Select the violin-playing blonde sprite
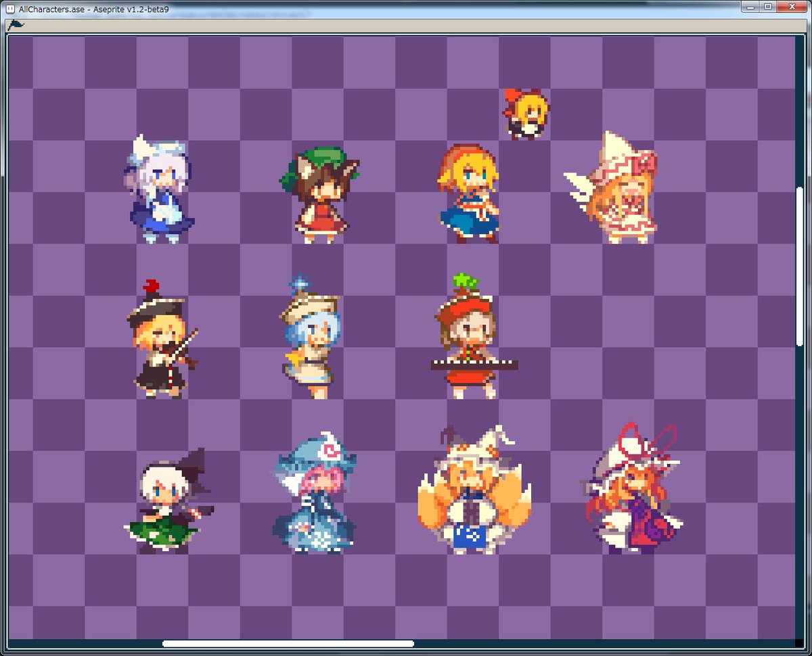Viewport: 812px width, 656px height. click(162, 339)
